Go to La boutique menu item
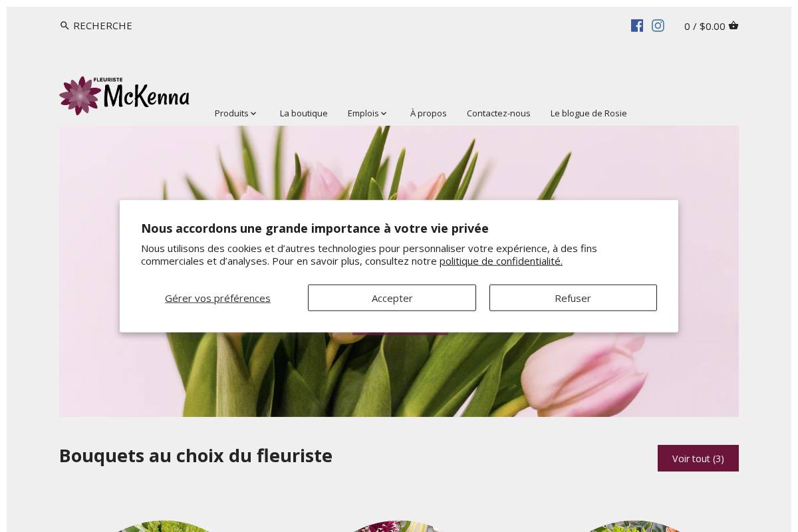This screenshot has width=798, height=532. pos(303,113)
